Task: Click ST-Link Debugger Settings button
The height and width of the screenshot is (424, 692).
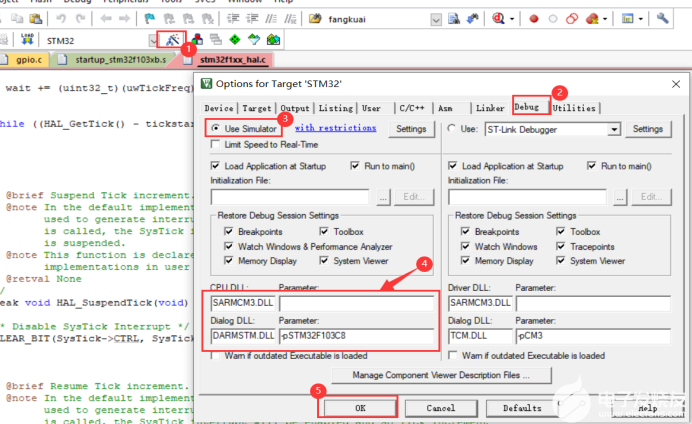Action: 647,129
